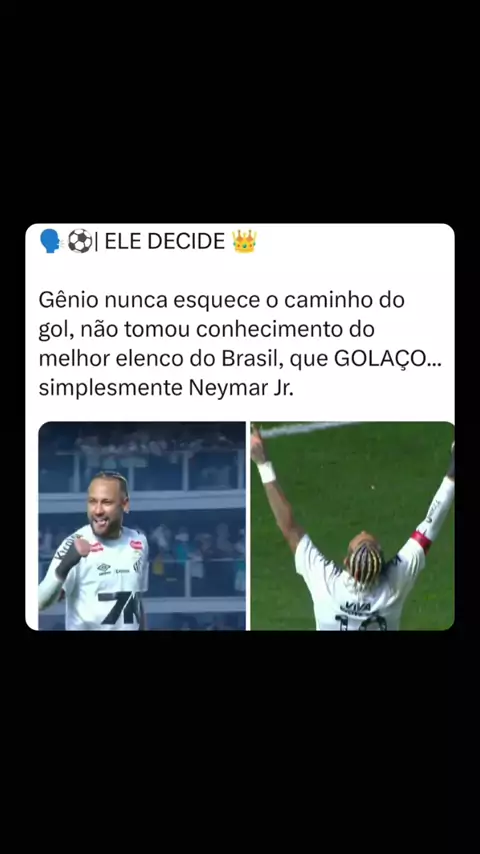Select the ELE DECIDE headline text
The image size is (480, 854).
(165, 241)
